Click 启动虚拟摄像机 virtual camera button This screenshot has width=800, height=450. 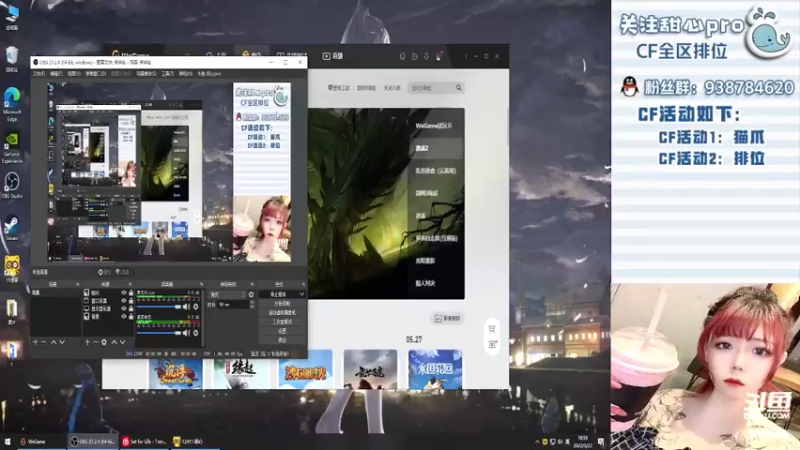pyautogui.click(x=282, y=313)
